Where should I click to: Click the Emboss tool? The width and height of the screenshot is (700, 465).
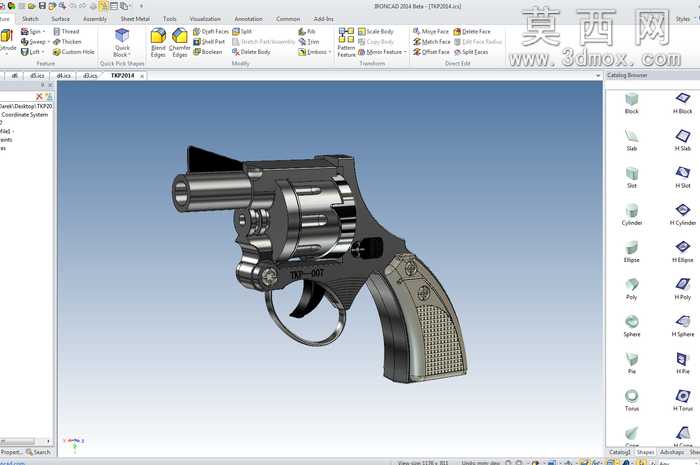[312, 52]
